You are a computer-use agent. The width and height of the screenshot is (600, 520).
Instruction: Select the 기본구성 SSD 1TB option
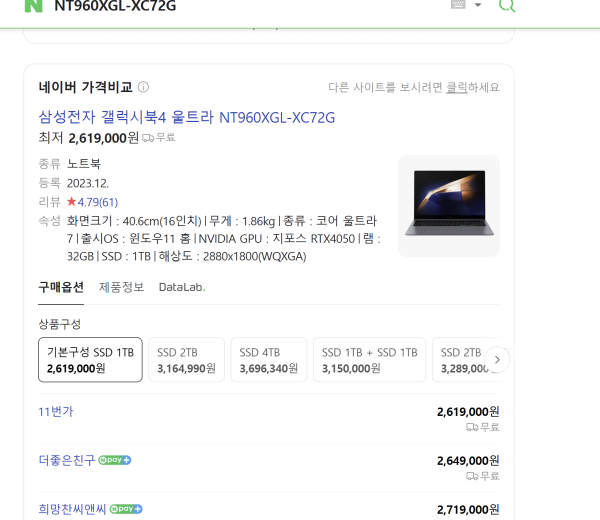click(x=90, y=360)
